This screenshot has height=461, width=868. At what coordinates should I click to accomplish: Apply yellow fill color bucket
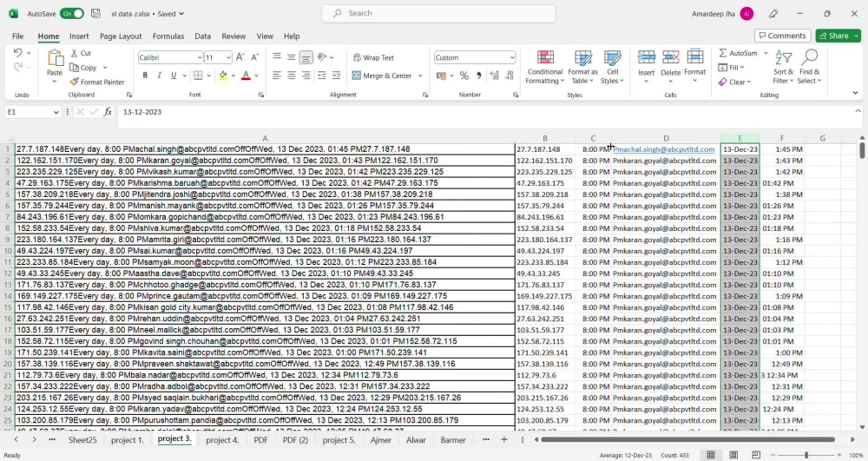(x=223, y=76)
